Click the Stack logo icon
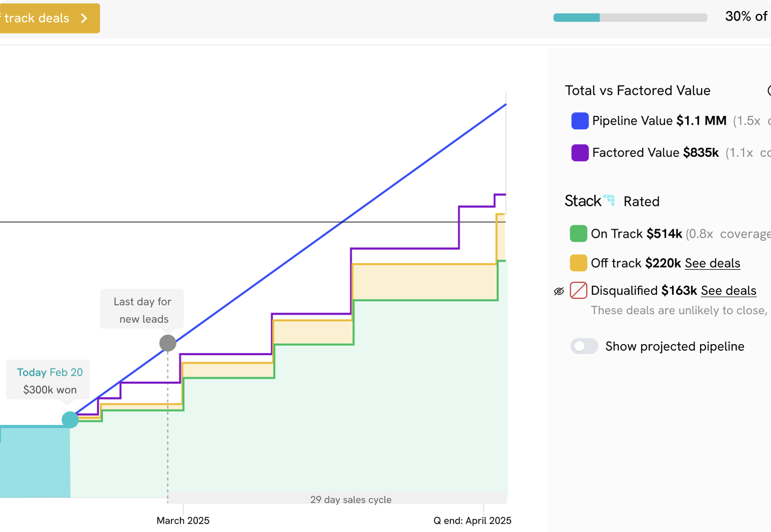The height and width of the screenshot is (532, 771). coord(609,200)
